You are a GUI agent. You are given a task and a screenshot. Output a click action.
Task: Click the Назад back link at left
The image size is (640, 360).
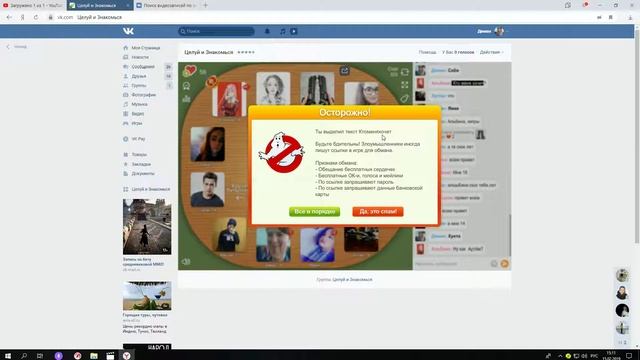coord(17,47)
